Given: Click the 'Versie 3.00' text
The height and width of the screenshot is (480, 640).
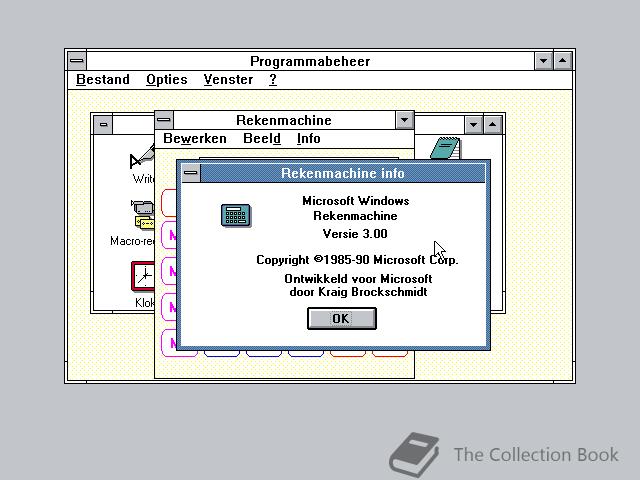Looking at the screenshot, I should [x=355, y=233].
